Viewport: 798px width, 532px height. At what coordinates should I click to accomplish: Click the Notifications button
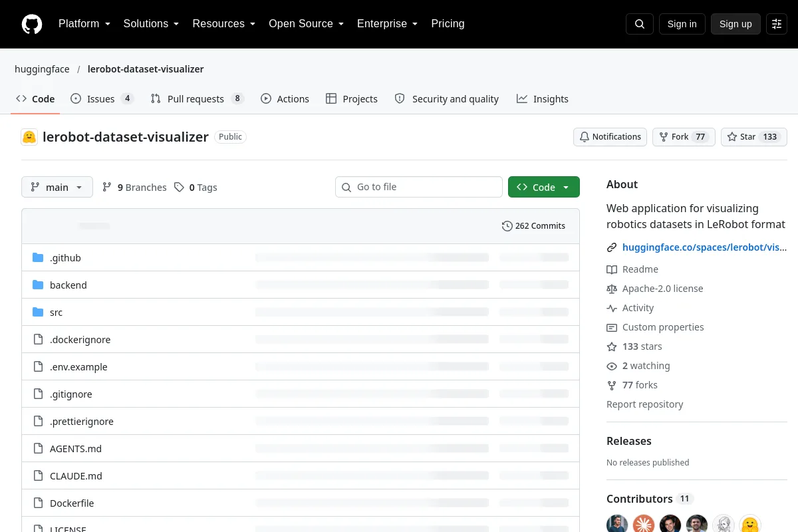point(610,137)
